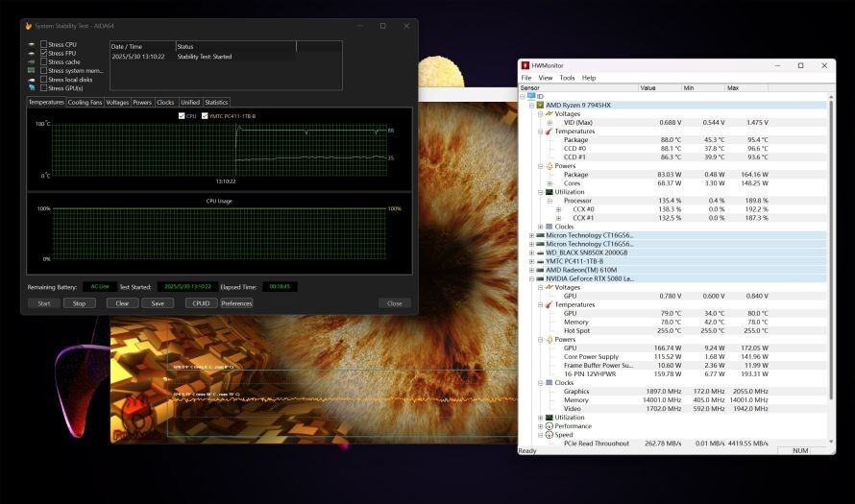Open Preferences in AIDA64

click(236, 303)
